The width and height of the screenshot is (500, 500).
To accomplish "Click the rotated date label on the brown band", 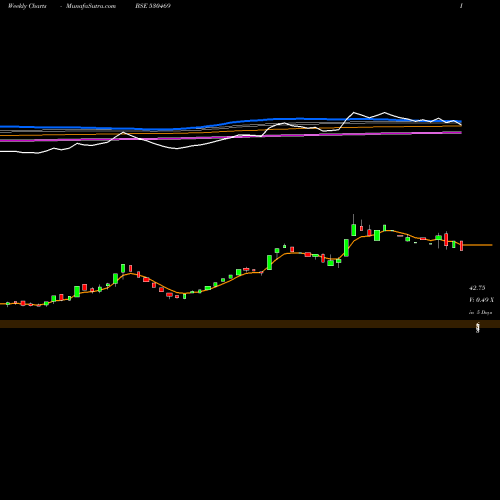I will tap(478, 328).
